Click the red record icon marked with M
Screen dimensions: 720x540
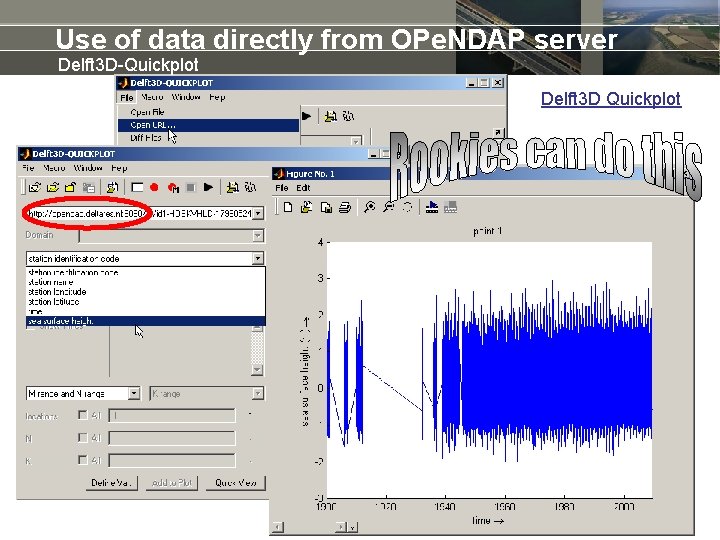click(173, 187)
